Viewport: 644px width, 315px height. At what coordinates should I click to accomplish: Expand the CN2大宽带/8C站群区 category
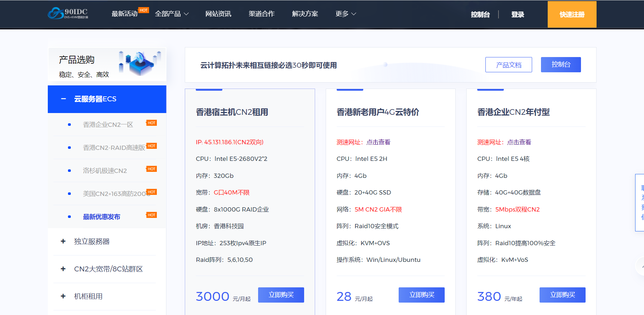(x=63, y=269)
